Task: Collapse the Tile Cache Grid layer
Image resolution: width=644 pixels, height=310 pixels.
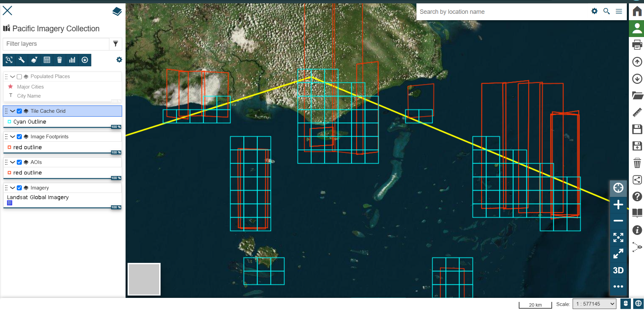Action: tap(12, 111)
